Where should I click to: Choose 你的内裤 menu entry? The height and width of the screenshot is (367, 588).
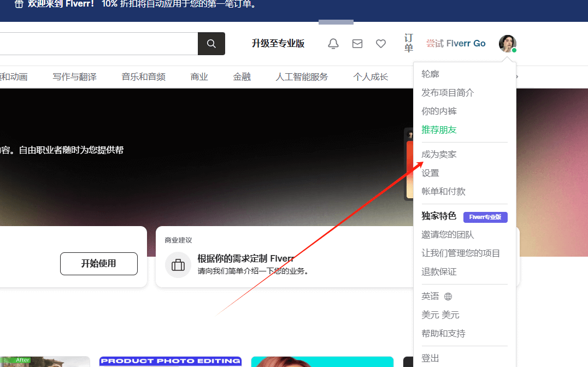coord(439,111)
